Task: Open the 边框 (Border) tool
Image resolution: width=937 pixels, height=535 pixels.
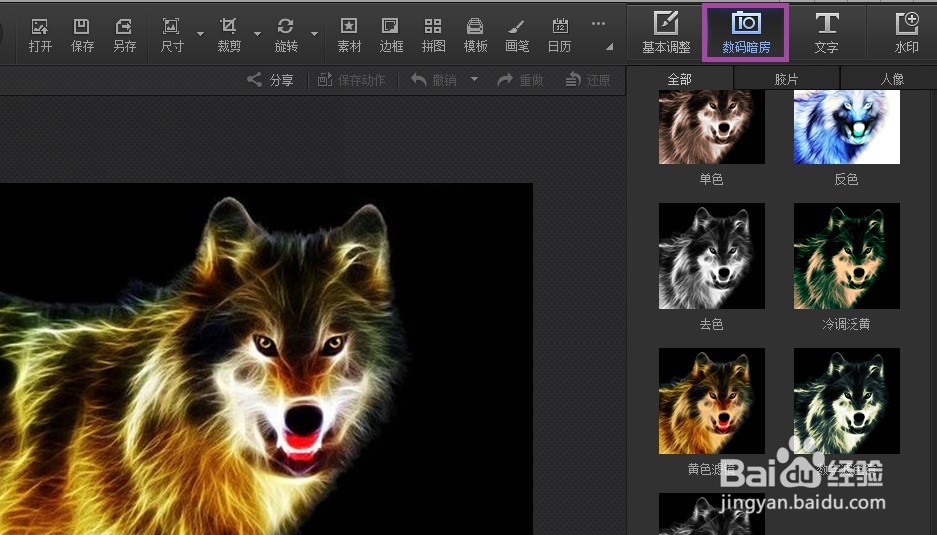Action: point(391,35)
